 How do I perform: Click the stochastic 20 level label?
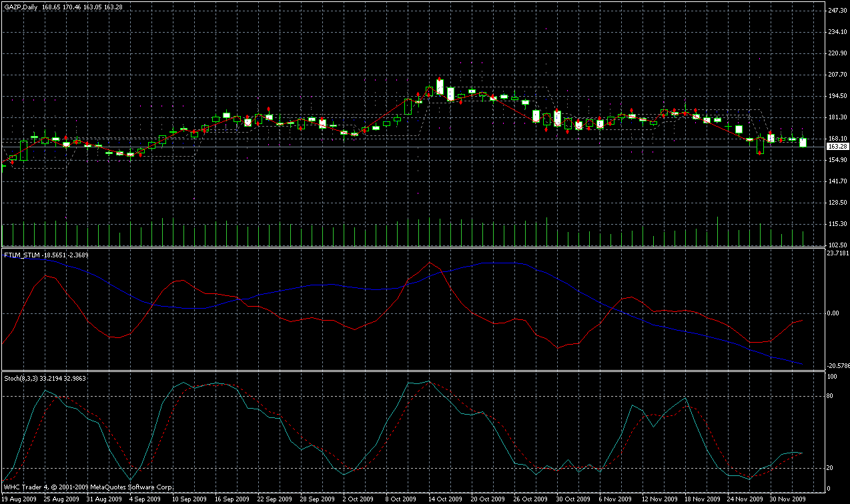pyautogui.click(x=831, y=468)
